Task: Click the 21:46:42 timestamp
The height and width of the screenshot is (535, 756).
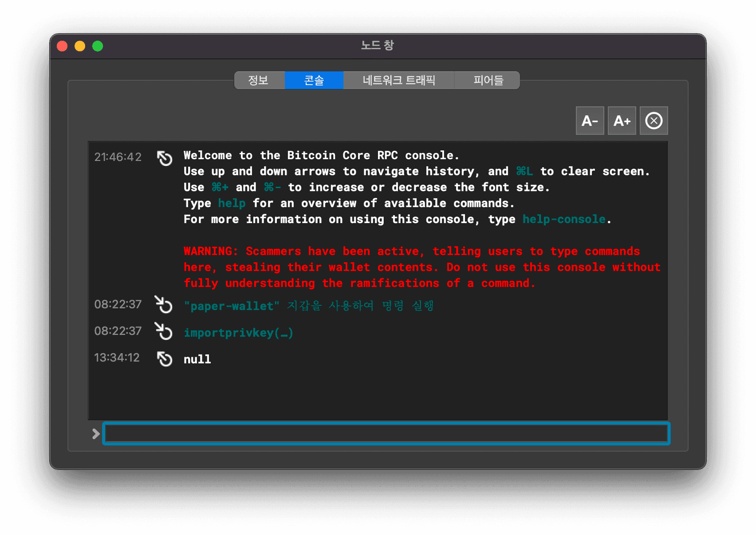Action: coord(118,157)
